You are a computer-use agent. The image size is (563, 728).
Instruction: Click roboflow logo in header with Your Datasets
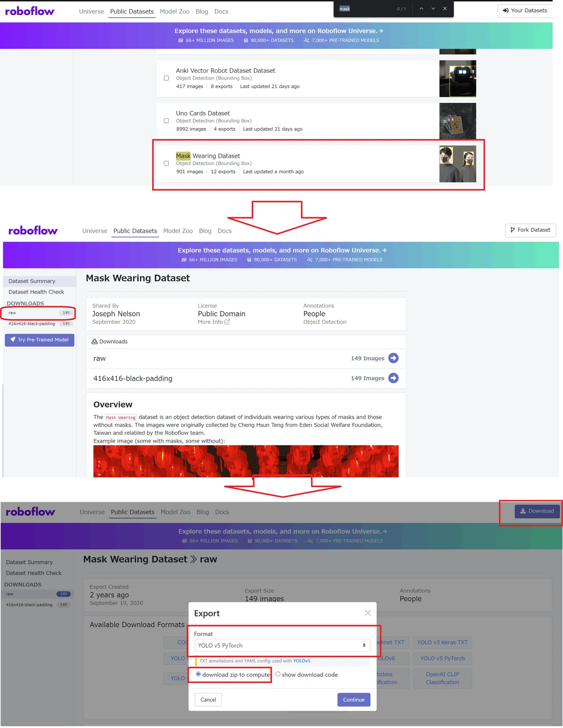30,11
